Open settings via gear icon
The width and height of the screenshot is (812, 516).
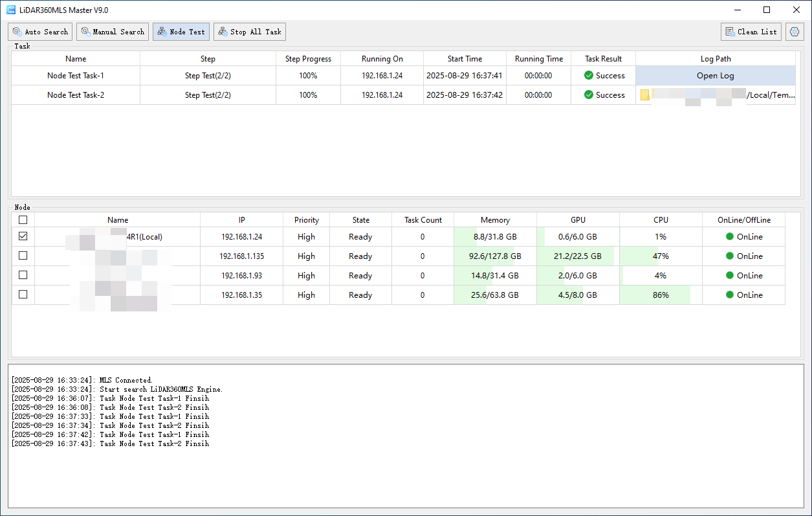(x=795, y=32)
